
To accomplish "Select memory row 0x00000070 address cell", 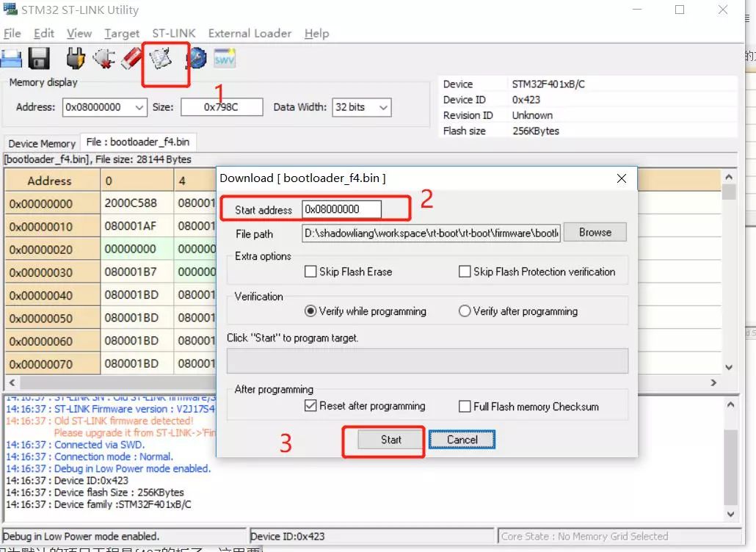I will point(52,364).
